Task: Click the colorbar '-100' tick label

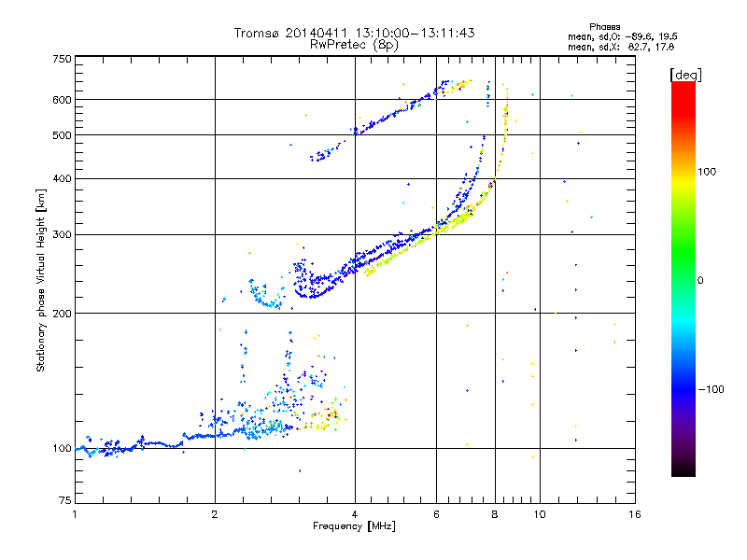Action: point(711,389)
